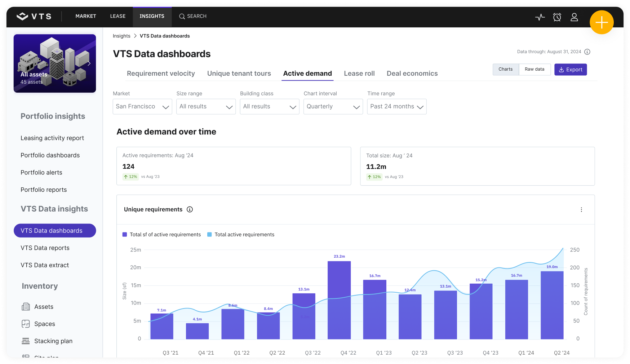This screenshot has height=364, width=630.
Task: Switch view to Raw data
Action: (534, 69)
